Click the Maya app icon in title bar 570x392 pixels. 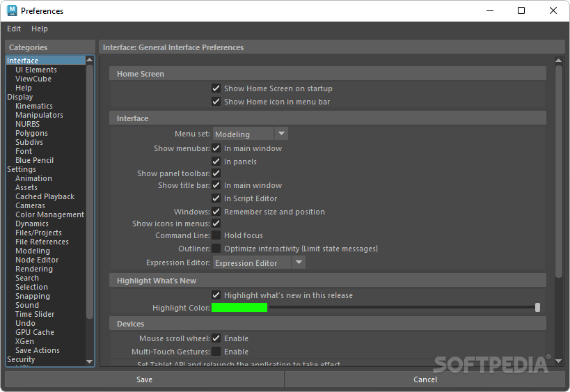pyautogui.click(x=12, y=10)
